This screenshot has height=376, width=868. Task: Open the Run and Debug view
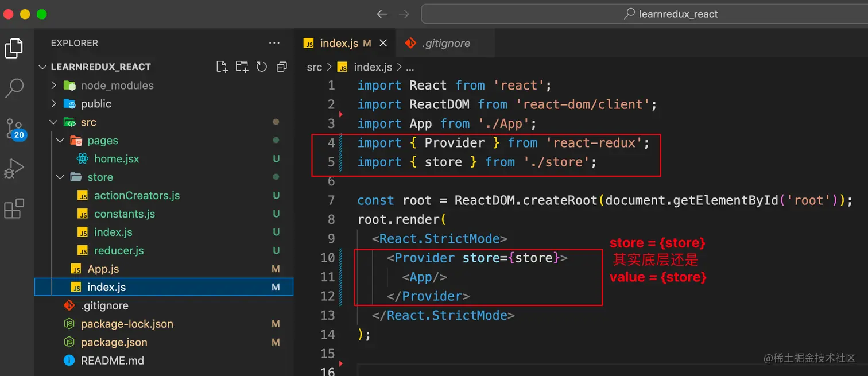pyautogui.click(x=14, y=169)
